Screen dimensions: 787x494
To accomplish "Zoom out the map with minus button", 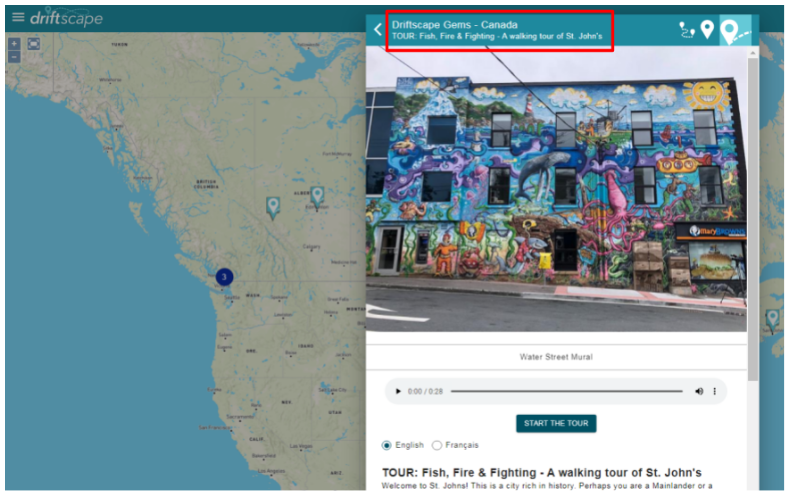I will (14, 56).
